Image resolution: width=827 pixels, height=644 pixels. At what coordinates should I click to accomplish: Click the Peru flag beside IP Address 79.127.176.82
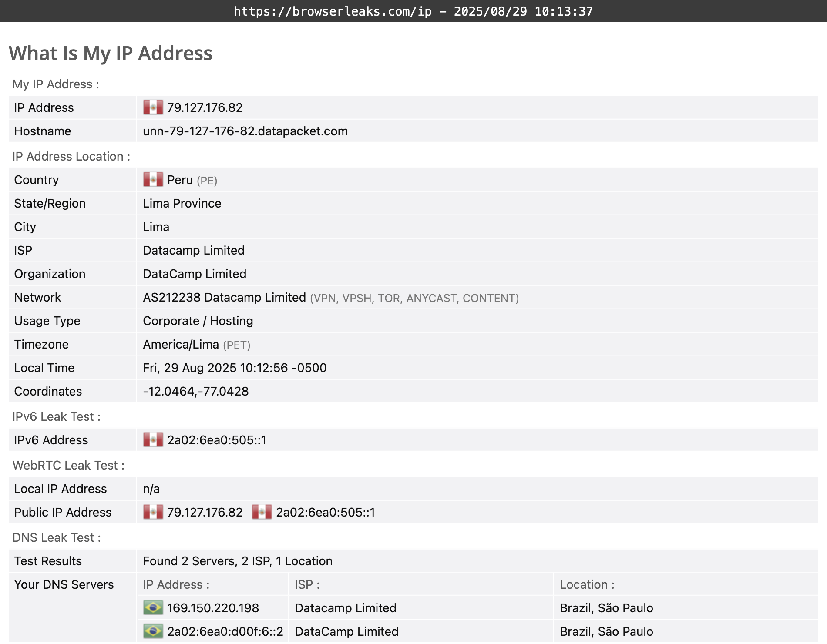[x=153, y=107]
